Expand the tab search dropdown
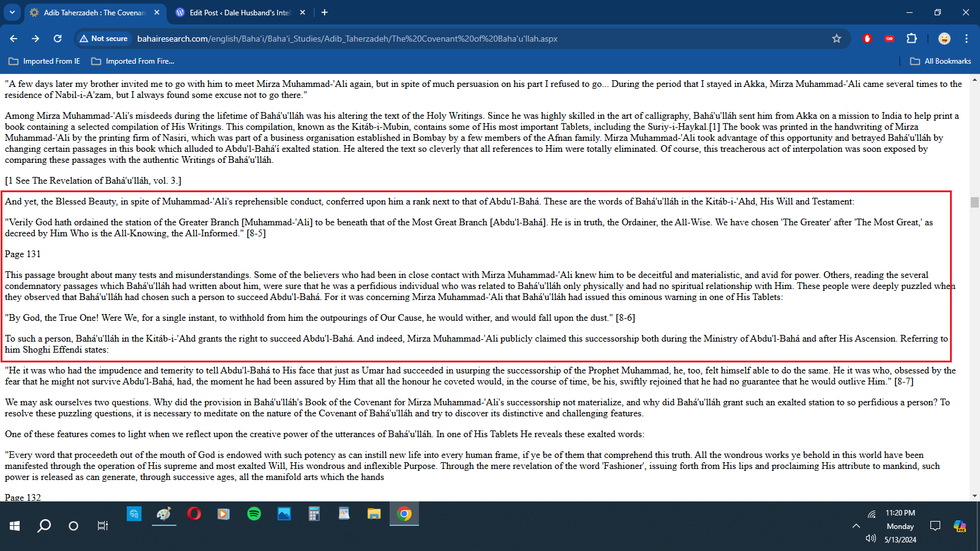Image resolution: width=980 pixels, height=551 pixels. pyautogui.click(x=12, y=12)
